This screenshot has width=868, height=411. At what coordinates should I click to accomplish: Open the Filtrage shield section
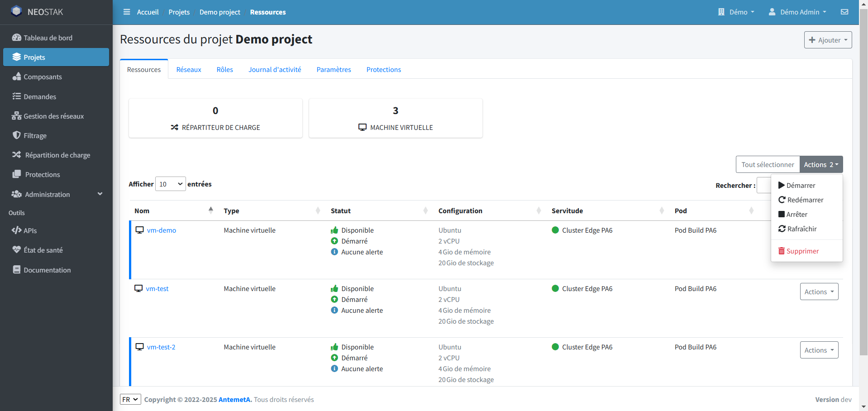pyautogui.click(x=35, y=135)
